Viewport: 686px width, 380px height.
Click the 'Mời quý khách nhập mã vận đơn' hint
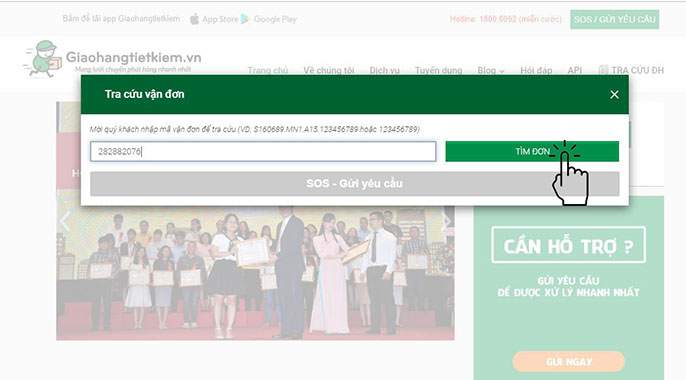(255, 129)
